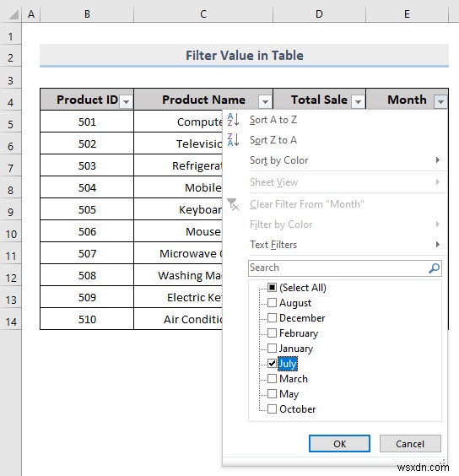Click the Sort A to Z icon
Viewport: 459px width, 476px height.
[233, 120]
